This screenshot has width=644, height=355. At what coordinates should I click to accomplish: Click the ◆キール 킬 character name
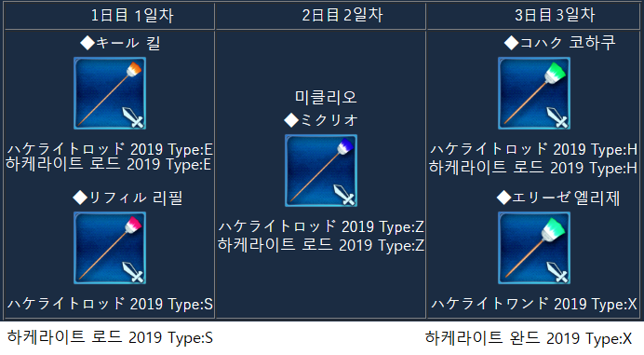pos(120,43)
